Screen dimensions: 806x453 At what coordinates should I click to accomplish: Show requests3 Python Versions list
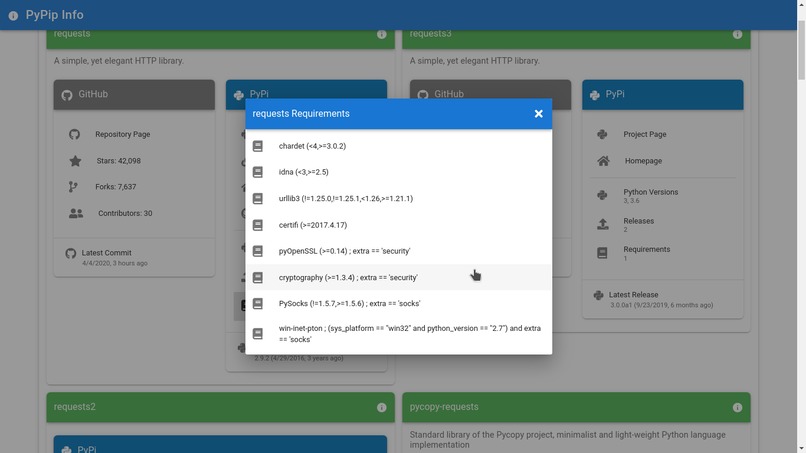(x=663, y=195)
